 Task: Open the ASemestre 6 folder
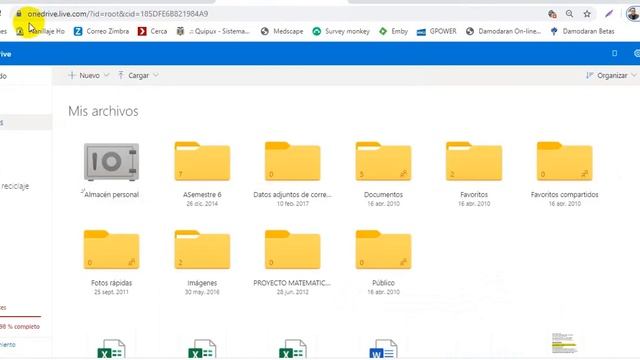202,161
